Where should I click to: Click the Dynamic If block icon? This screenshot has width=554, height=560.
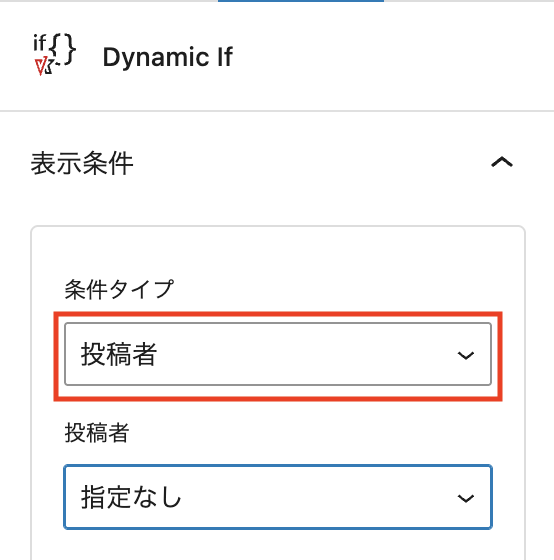coord(54,55)
